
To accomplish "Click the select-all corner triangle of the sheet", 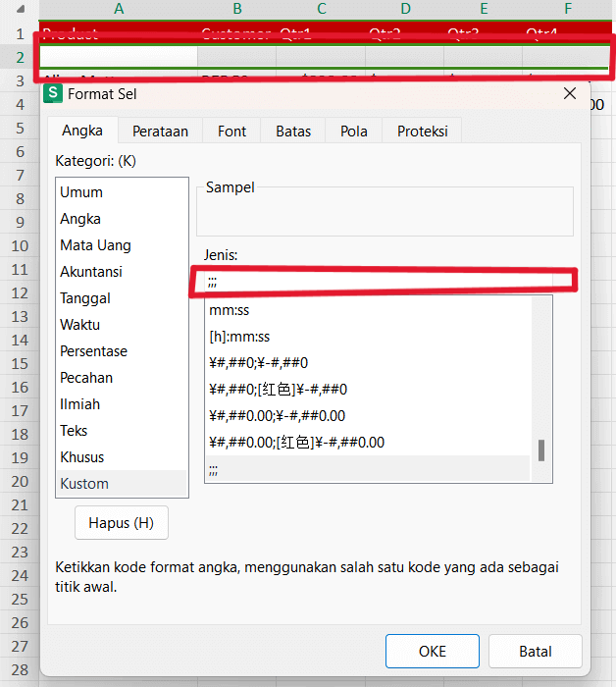I will [21, 8].
